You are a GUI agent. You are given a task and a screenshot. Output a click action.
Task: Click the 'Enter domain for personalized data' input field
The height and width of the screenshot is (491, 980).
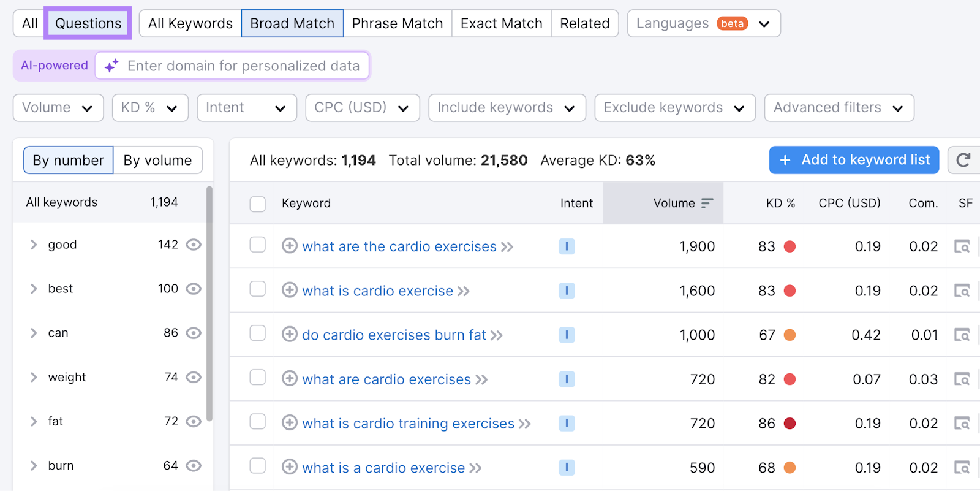(x=244, y=66)
